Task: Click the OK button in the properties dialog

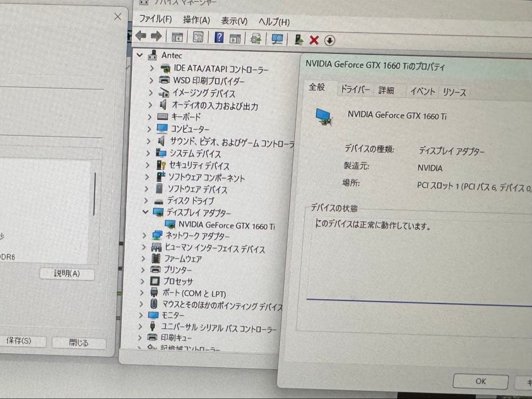Action: 480,381
